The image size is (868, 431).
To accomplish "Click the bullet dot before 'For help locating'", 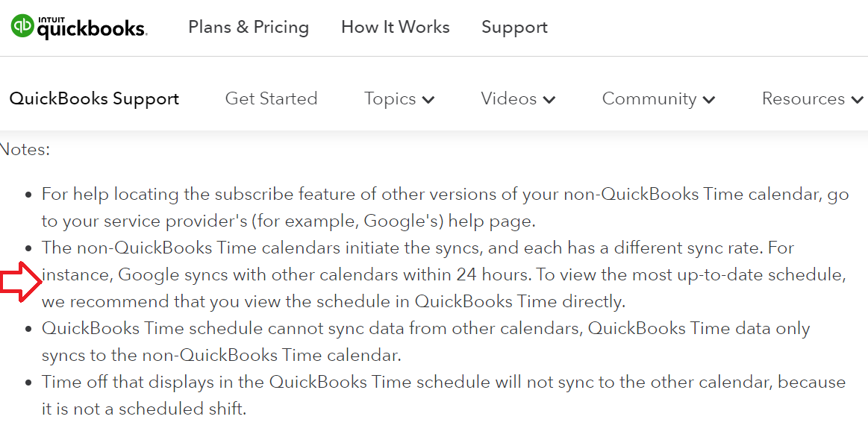I will point(28,195).
